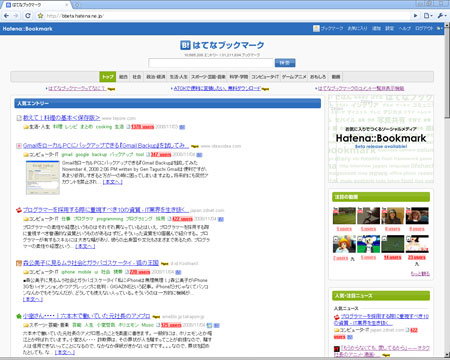The width and height of the screenshot is (450, 360).
Task: Open the 422 users count in main list
Action: point(182,219)
